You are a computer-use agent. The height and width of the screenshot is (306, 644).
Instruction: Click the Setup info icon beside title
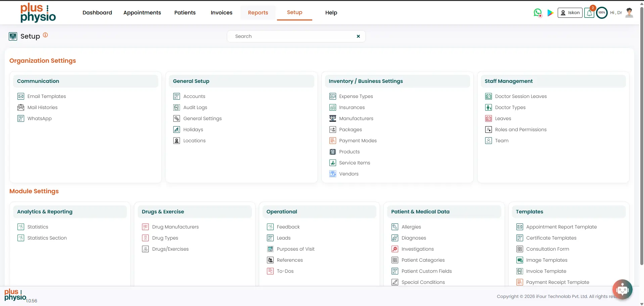45,35
